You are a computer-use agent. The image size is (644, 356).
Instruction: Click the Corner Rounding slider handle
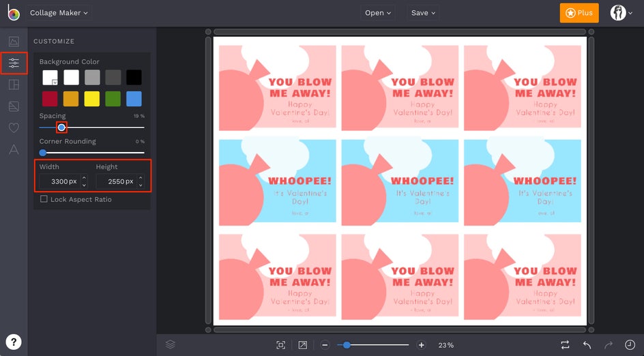coord(43,153)
